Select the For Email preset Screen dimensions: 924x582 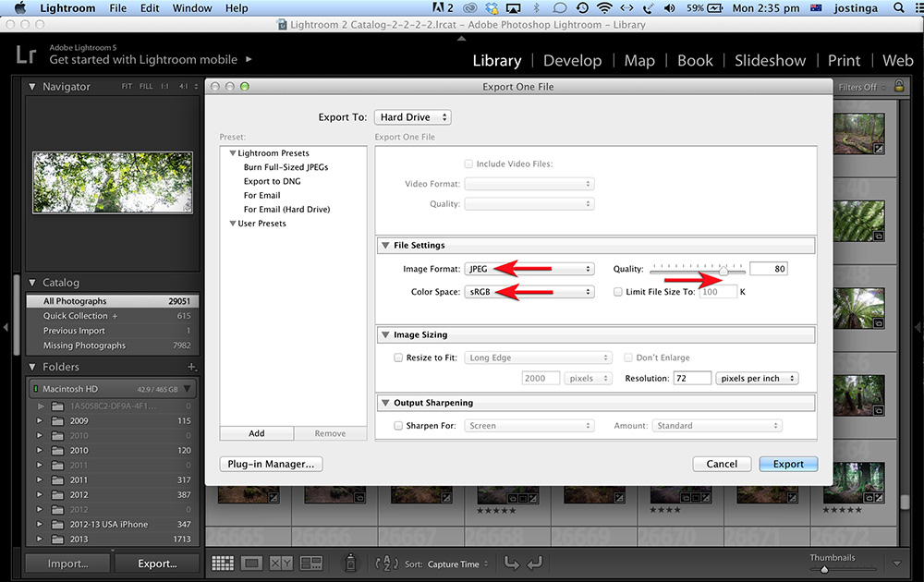(261, 195)
